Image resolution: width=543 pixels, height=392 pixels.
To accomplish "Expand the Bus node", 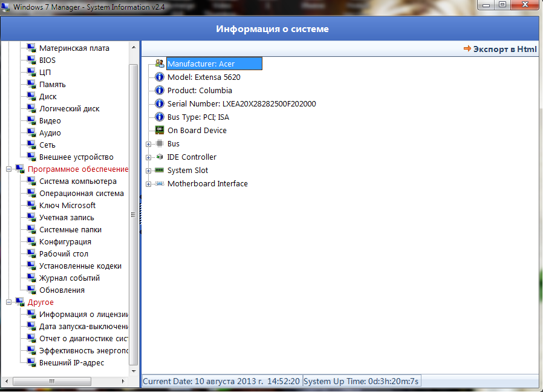I will (x=148, y=144).
